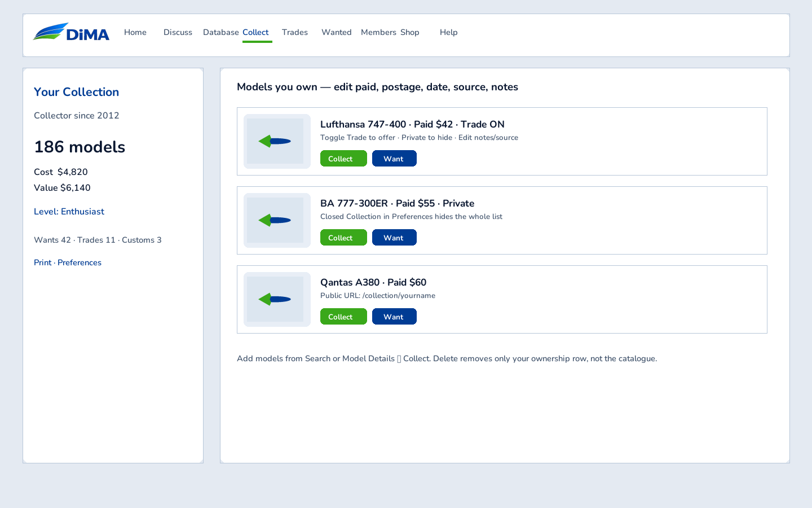812x508 pixels.
Task: Click Want for Lufthansa 747-400
Action: point(394,159)
